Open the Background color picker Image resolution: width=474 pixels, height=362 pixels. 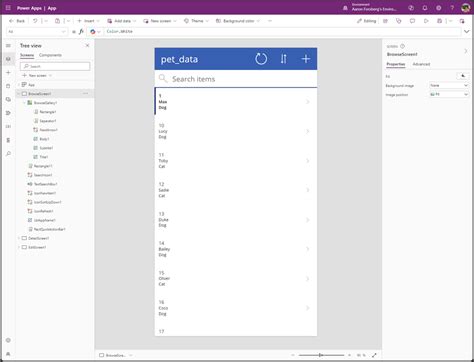238,21
